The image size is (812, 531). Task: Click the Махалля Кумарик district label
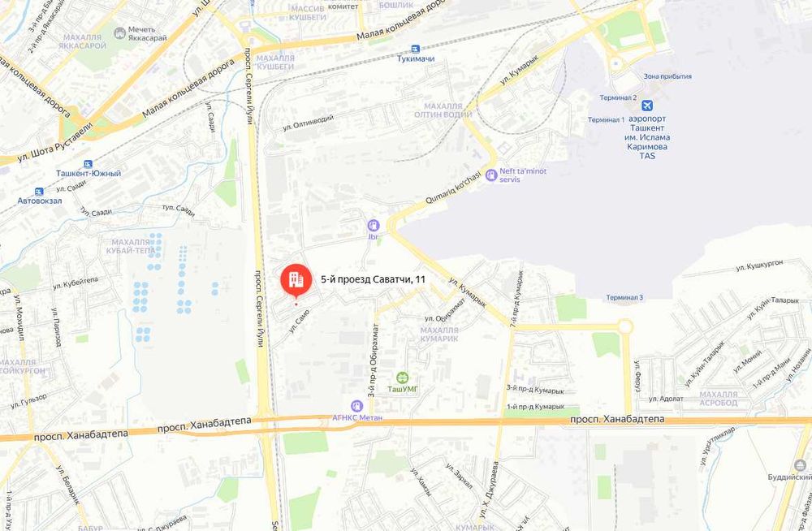439,335
